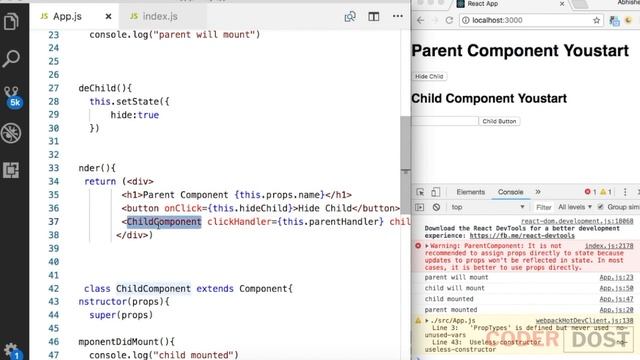The image size is (640, 360).
Task: Click the console Filter field
Action: pyautogui.click(x=544, y=207)
